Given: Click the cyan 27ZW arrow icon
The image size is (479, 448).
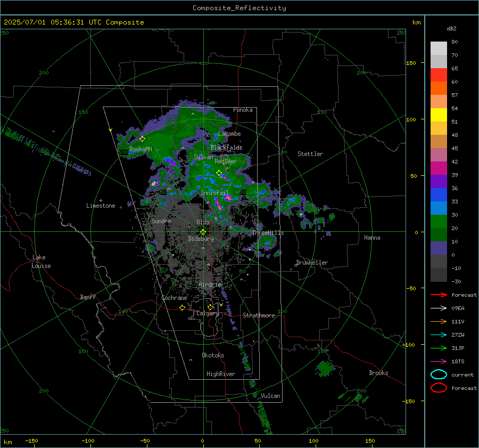Looking at the screenshot, I should point(439,335).
